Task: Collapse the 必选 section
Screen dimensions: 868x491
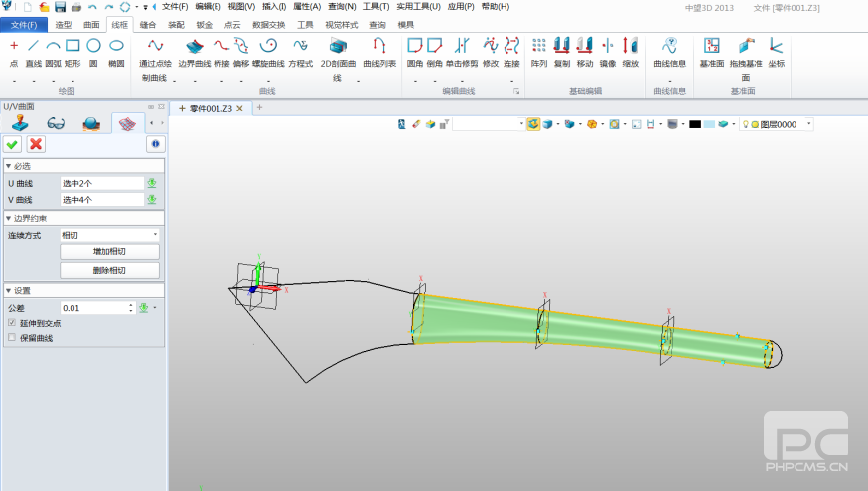Action: [9, 166]
